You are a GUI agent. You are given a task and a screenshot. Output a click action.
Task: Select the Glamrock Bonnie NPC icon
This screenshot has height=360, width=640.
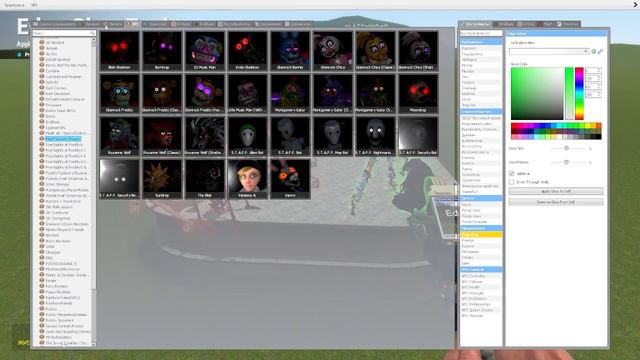tap(290, 51)
